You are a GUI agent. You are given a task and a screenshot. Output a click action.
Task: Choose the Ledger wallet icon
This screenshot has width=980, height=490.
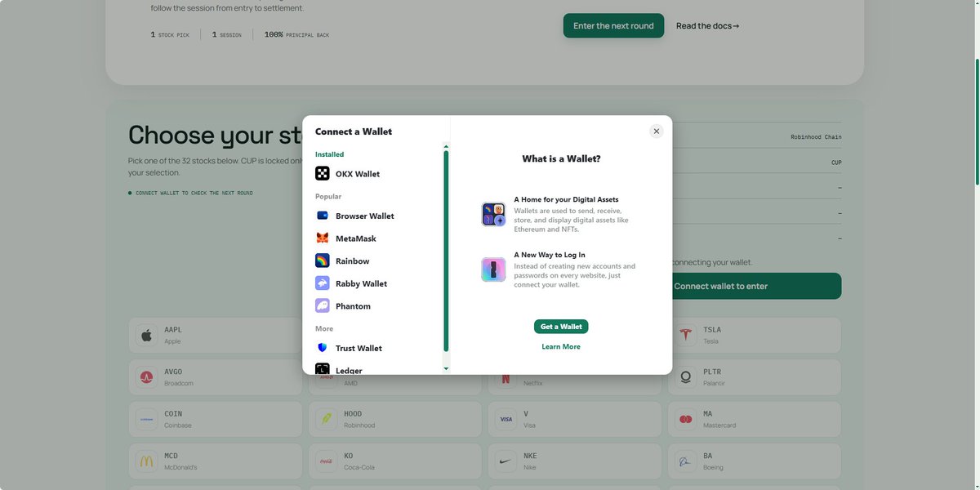(323, 369)
